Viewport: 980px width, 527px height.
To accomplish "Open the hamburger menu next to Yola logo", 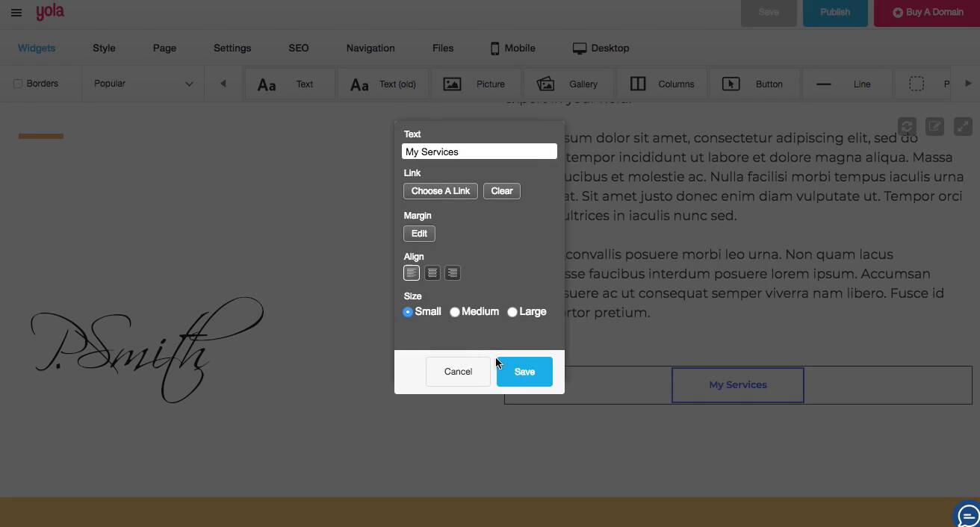I will tap(16, 13).
